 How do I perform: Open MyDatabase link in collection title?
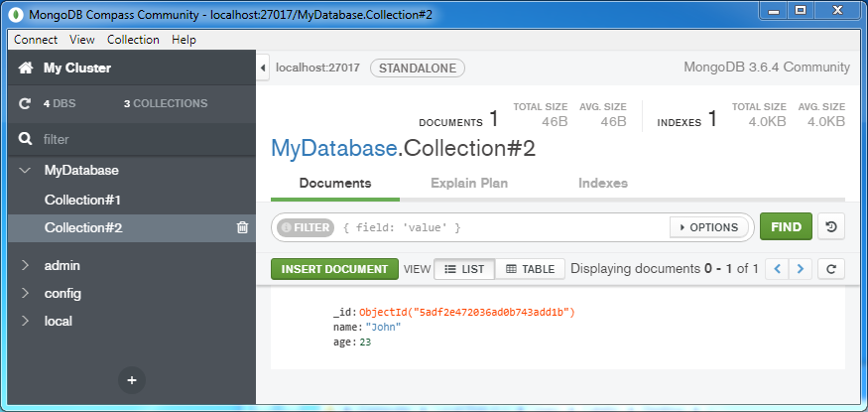coord(333,149)
